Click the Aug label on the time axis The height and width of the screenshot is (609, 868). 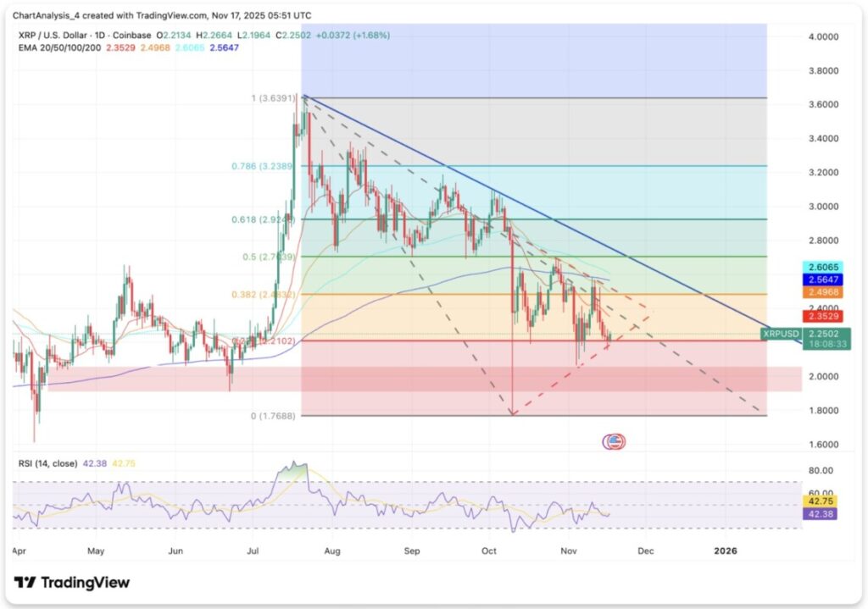[332, 551]
